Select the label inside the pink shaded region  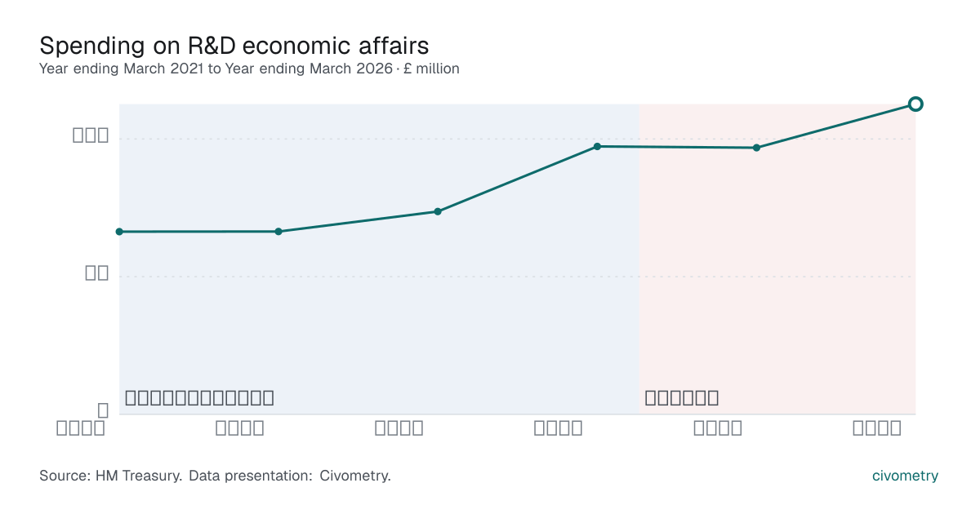point(682,398)
